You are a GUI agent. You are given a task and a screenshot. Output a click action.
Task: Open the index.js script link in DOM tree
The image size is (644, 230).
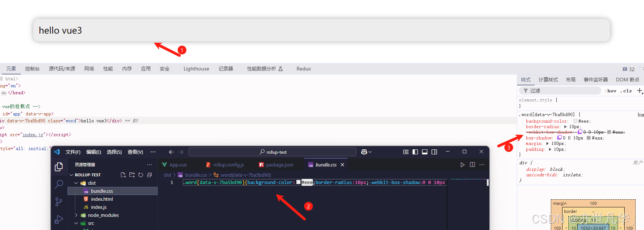point(33,135)
